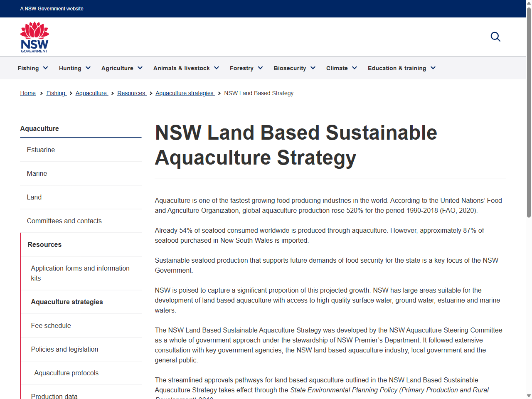The image size is (532, 399).
Task: Open the Marine sidebar page
Action: (37, 173)
